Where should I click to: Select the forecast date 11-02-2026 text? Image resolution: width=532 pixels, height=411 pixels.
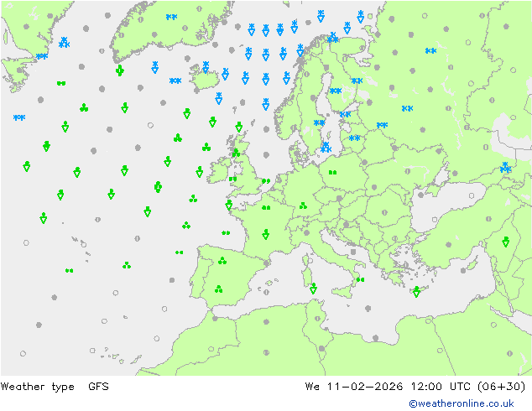[x=365, y=386]
